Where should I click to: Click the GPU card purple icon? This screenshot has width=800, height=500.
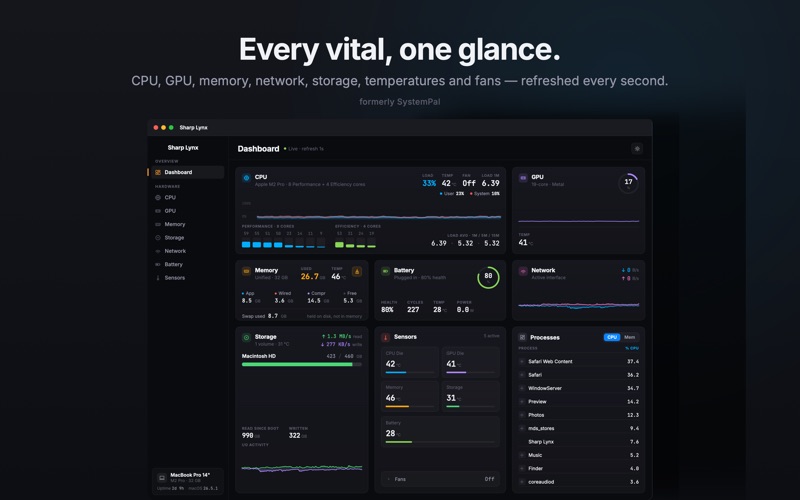click(523, 178)
